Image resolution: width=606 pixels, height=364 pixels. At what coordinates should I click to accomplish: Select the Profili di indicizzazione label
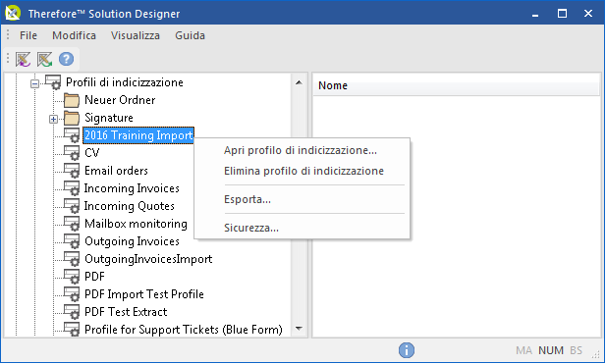pos(125,82)
